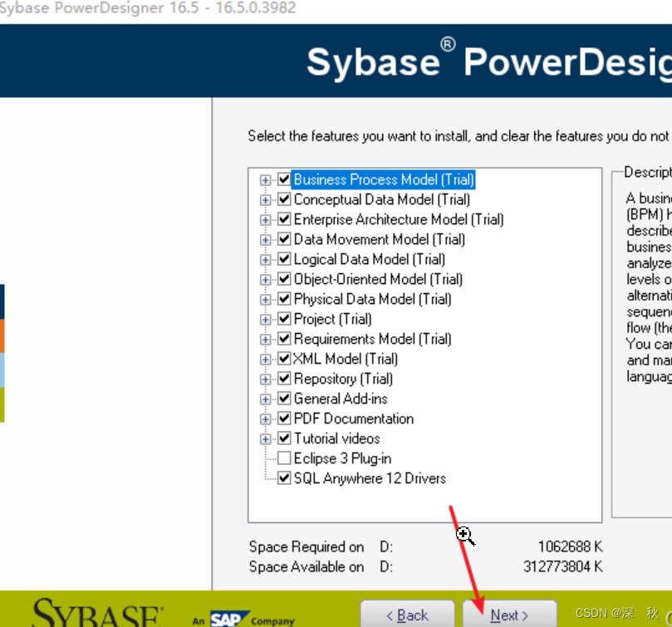Expand Tutorial videos tree node
The image size is (672, 627).
coord(265,439)
